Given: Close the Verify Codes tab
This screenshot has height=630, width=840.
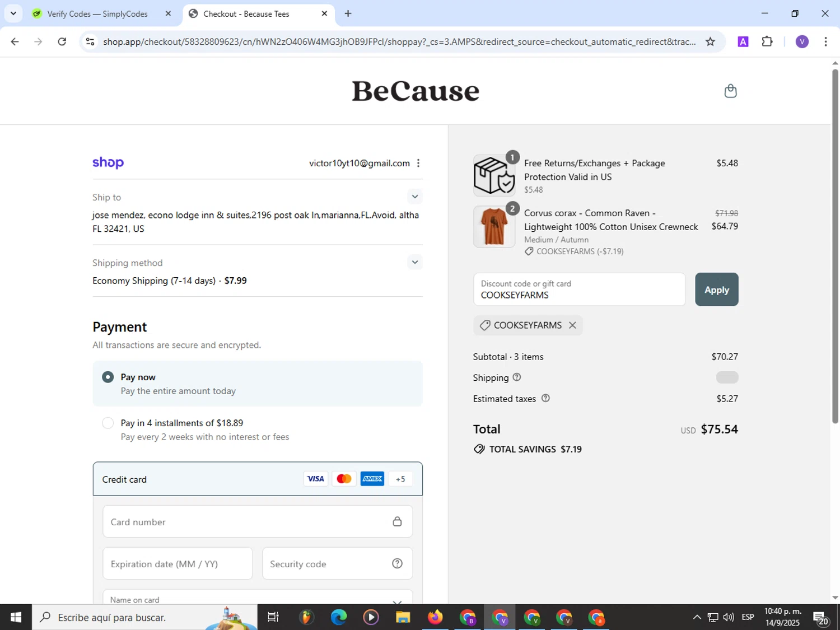Looking at the screenshot, I should coord(168,13).
